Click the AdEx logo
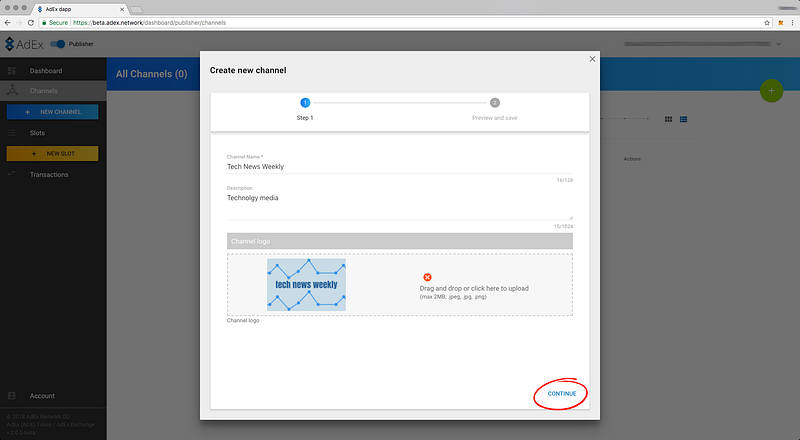This screenshot has width=800, height=440. coord(24,44)
